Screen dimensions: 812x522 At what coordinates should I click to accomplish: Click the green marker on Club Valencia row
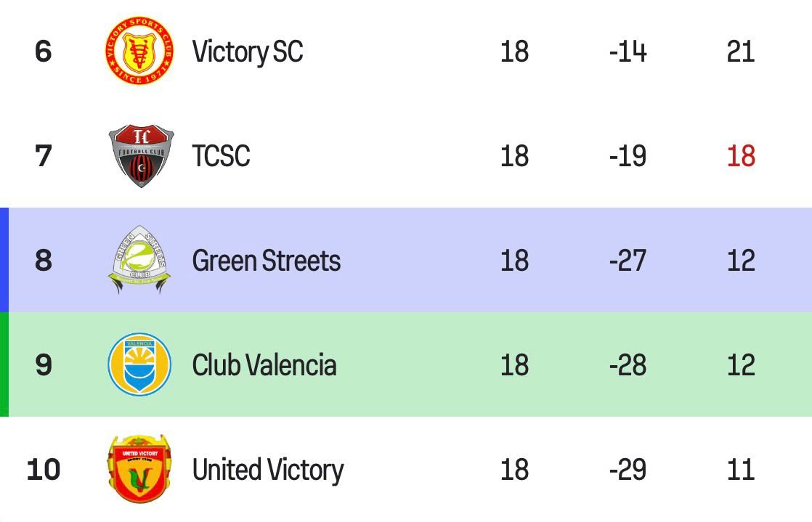pos(4,364)
